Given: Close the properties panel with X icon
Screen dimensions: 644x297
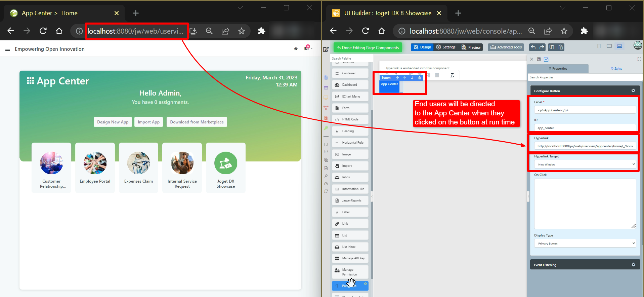Looking at the screenshot, I should point(531,59).
